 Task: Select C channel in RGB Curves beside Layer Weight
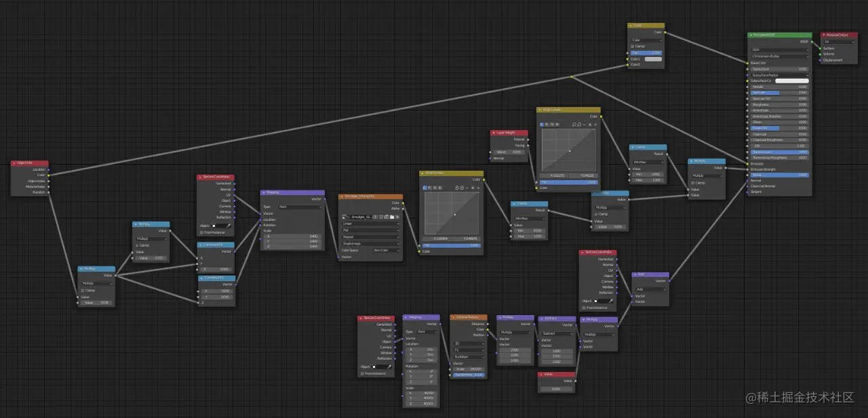tap(542, 125)
